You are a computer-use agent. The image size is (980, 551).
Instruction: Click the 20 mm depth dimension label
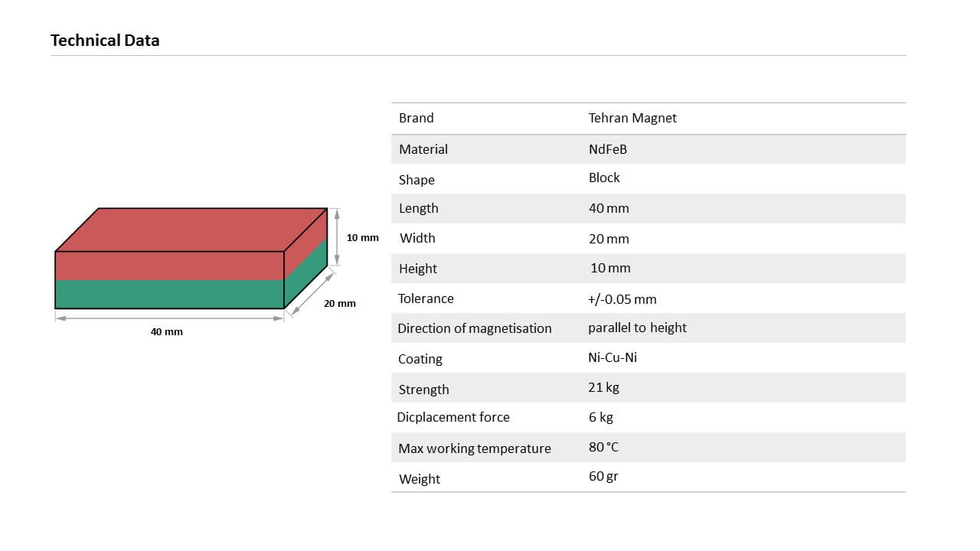pos(339,303)
